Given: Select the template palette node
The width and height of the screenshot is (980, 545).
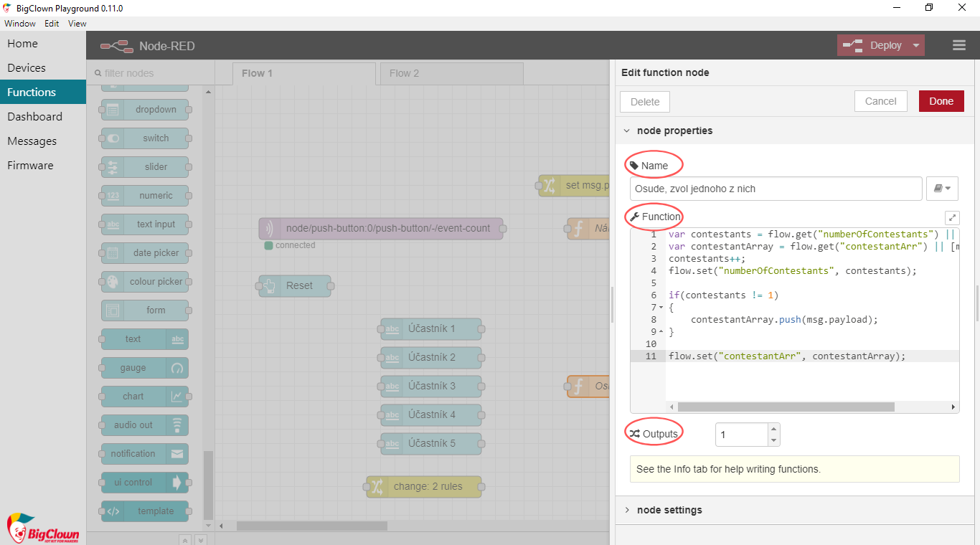Looking at the screenshot, I should pos(145,511).
